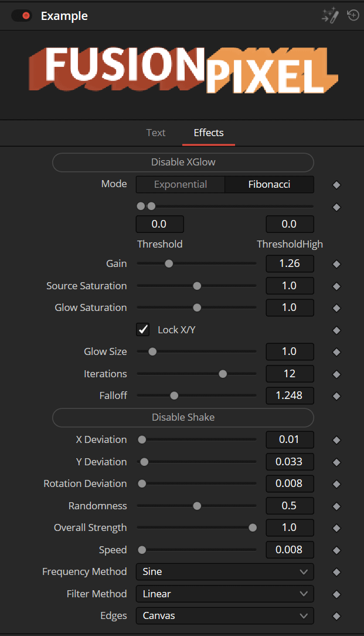Add keyframe for Overall Strength
364x636 pixels.
click(x=336, y=528)
